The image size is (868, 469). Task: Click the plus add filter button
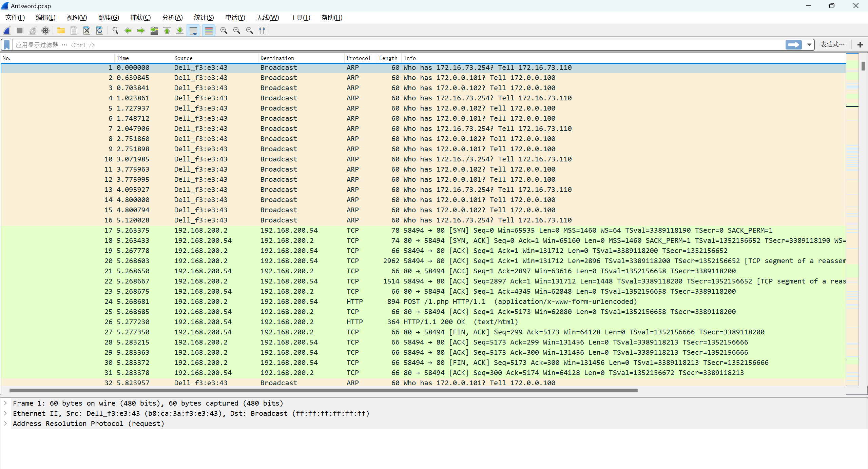point(860,45)
